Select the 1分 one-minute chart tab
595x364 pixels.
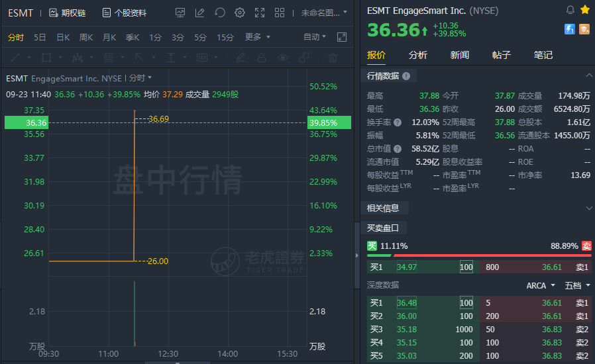[x=155, y=38]
